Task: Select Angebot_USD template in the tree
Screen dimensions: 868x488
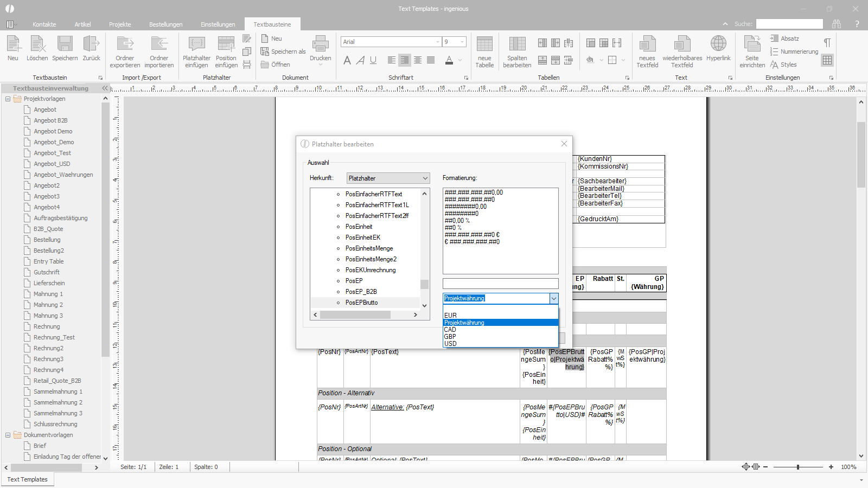Action: (x=52, y=164)
